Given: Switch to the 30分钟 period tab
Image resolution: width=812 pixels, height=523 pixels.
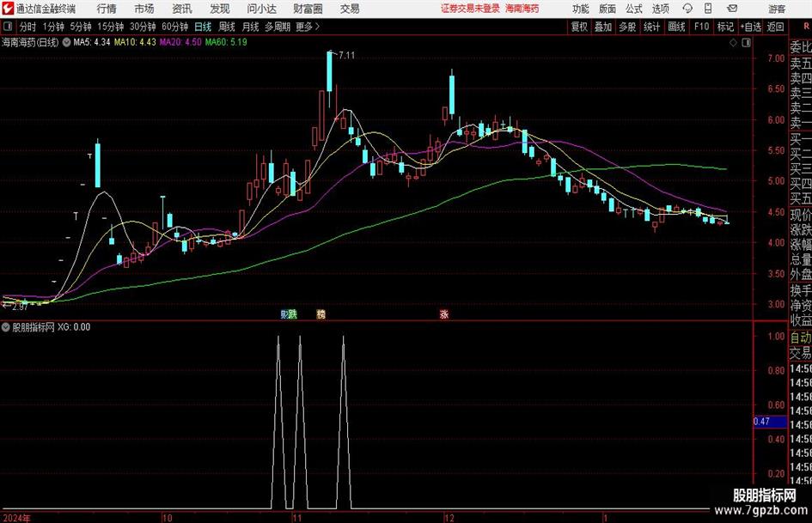Looking at the screenshot, I should click(x=143, y=27).
